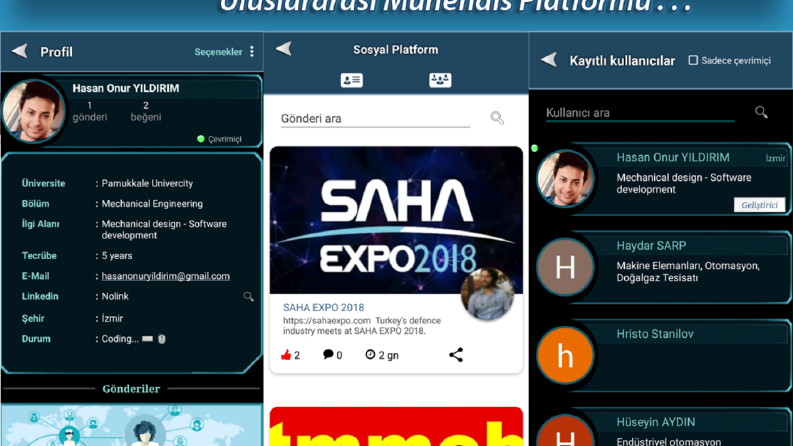Click the post search magnifier icon

497,118
